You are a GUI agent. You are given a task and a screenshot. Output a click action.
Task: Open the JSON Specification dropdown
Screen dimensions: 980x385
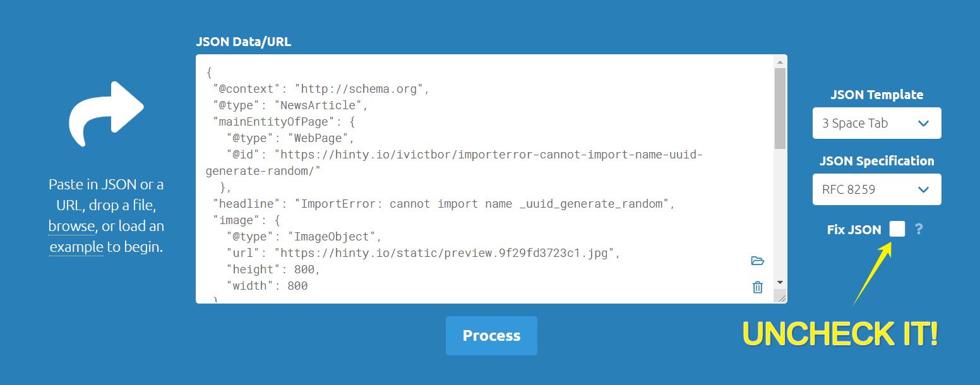pyautogui.click(x=876, y=189)
